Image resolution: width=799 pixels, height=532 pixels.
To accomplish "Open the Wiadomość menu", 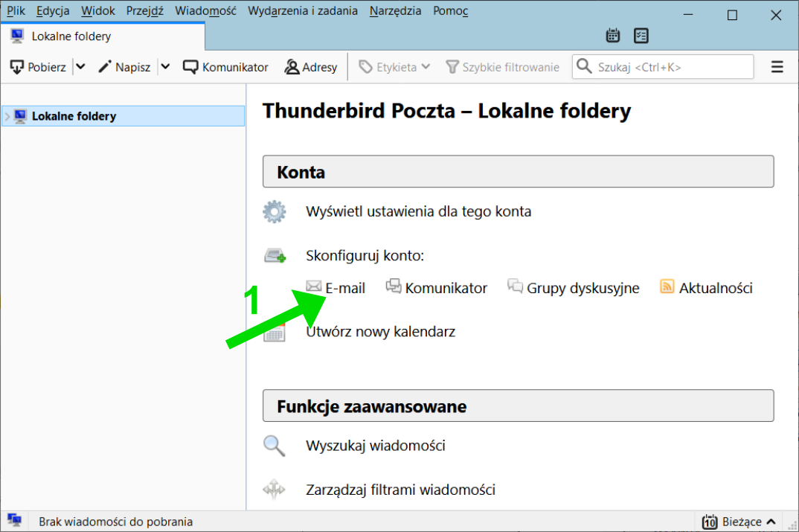I will coord(205,11).
